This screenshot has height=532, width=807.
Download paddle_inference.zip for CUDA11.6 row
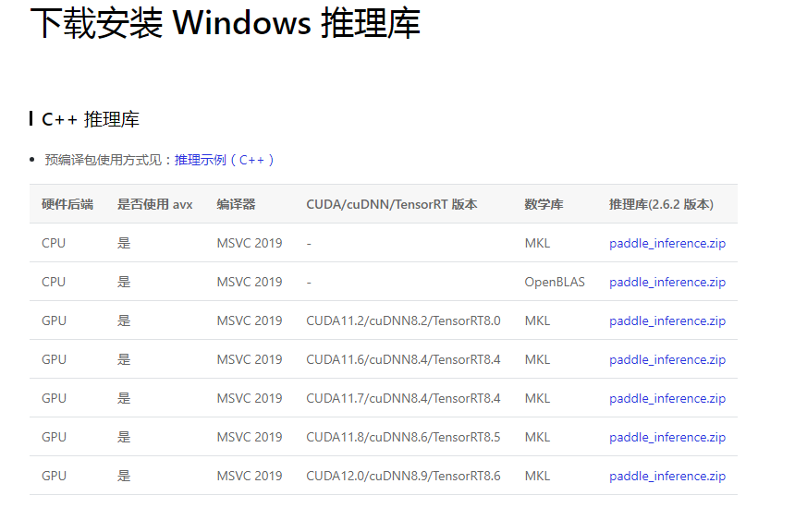click(x=667, y=360)
